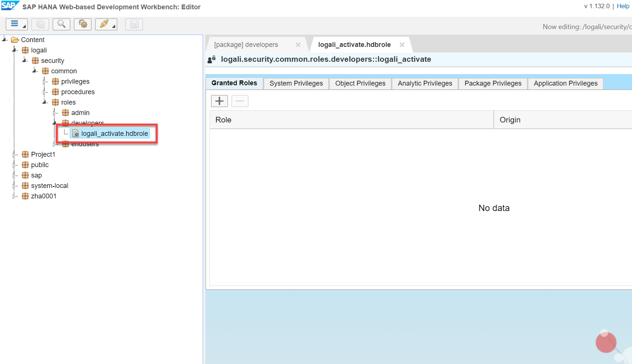Close the [package] developers tab
Image resolution: width=632 pixels, height=364 pixels.
[298, 45]
